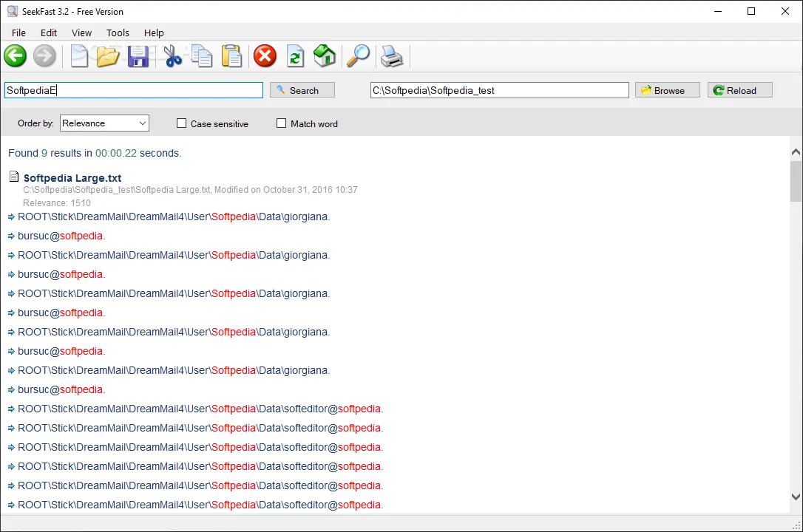Open the Softpedia Large.txt result link
The image size is (803, 532).
pyautogui.click(x=72, y=178)
